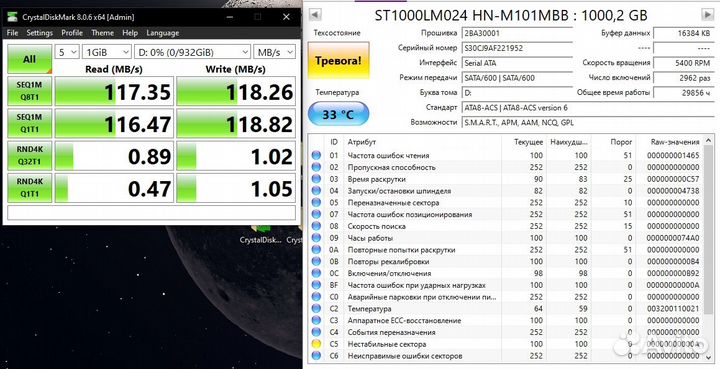Click the status circle of attribute C6
This screenshot has height=369, width=720.
[316, 356]
